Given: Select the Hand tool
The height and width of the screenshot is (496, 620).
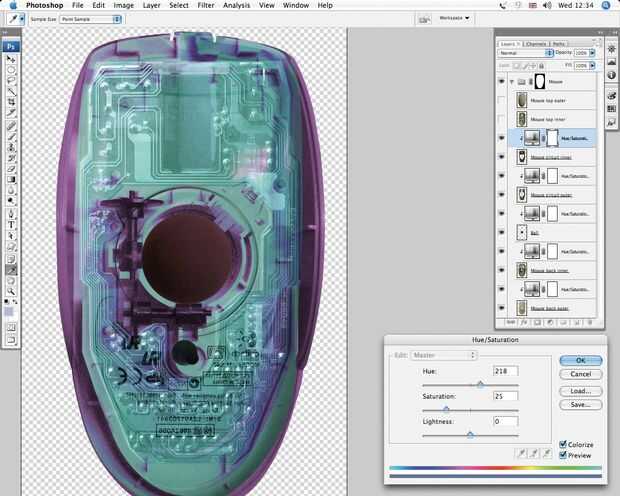Looking at the screenshot, I should 11,281.
